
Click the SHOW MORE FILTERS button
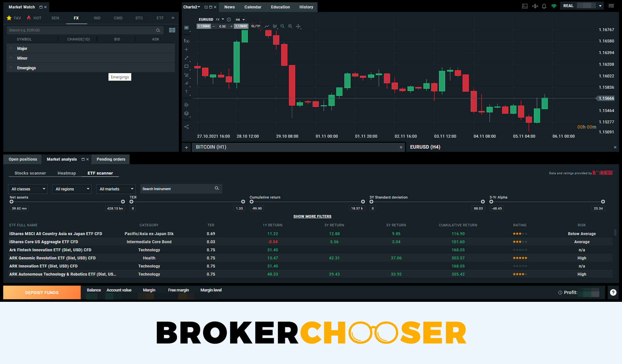click(312, 216)
